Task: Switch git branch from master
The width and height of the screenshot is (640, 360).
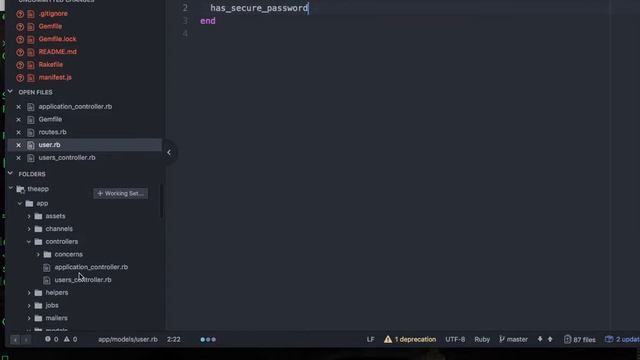Action: [x=513, y=339]
